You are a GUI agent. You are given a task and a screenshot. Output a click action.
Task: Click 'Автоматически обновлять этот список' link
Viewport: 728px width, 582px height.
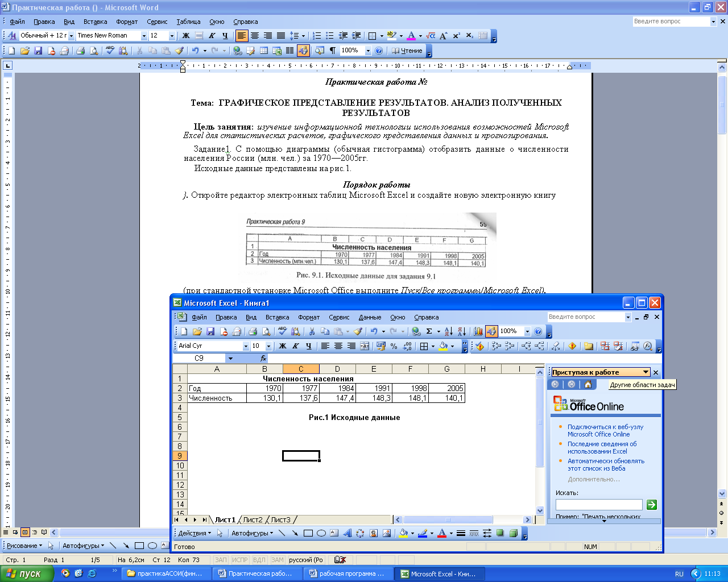pyautogui.click(x=606, y=464)
